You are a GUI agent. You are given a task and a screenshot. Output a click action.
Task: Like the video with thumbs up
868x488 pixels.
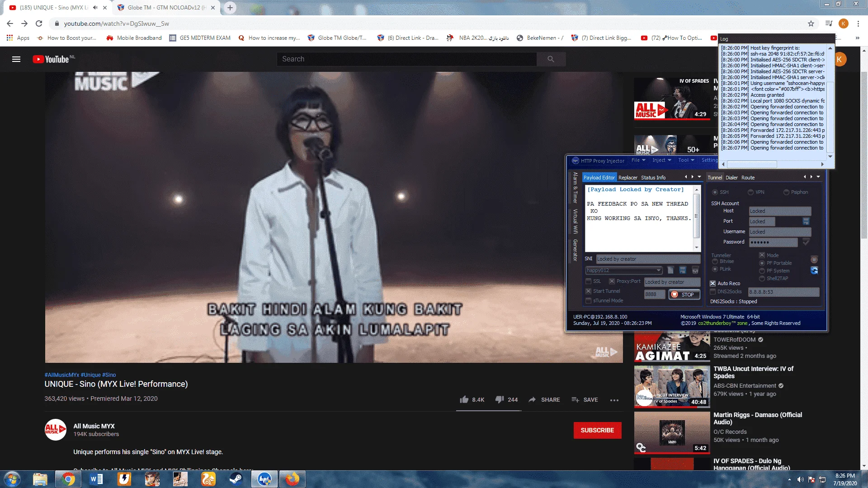464,399
